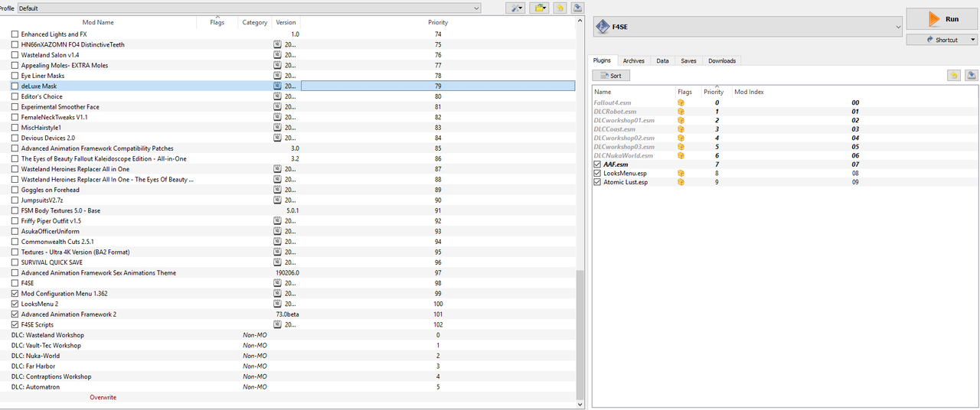Screen dimensions: 980x410
Task: Click the orange Run play icon
Action: coord(934,19)
